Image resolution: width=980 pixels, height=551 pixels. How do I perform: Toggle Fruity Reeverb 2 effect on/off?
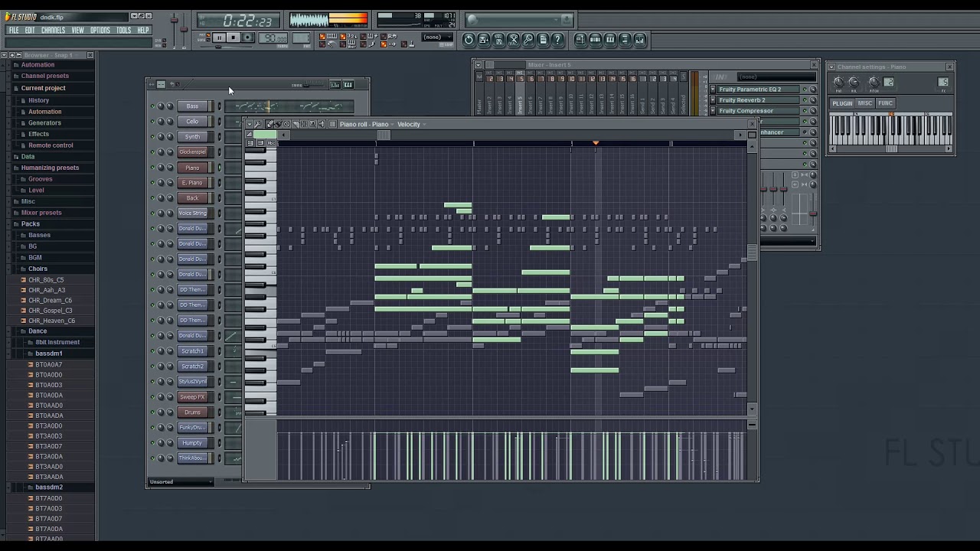tap(805, 100)
